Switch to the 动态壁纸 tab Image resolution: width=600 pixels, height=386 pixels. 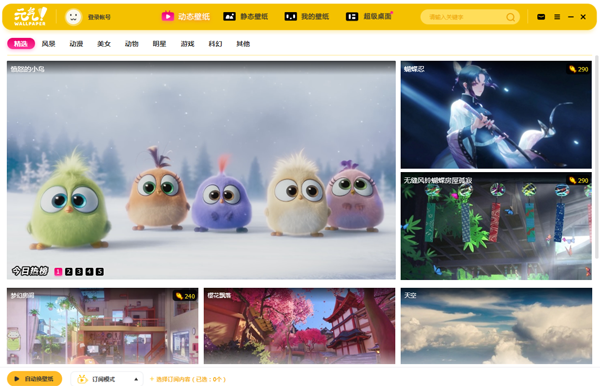pyautogui.click(x=186, y=16)
